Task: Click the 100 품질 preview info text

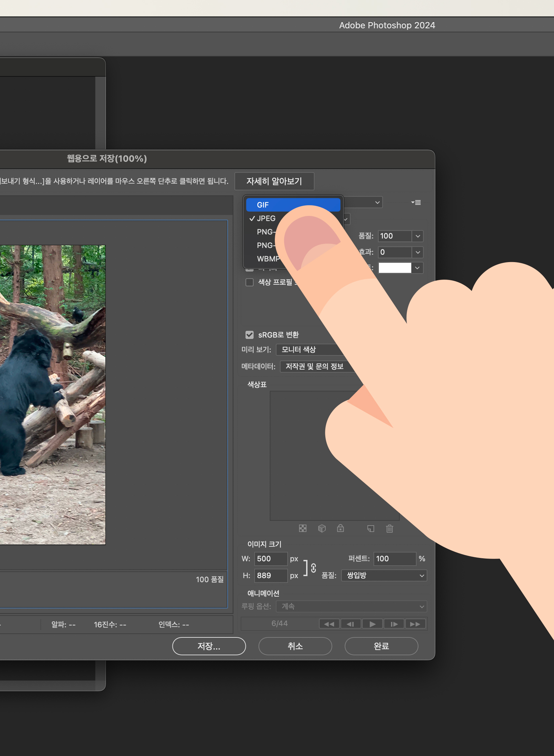Action: click(x=210, y=579)
